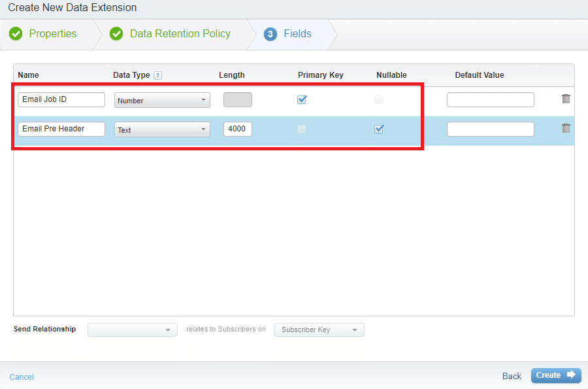Click the Send Relationship label
588x389 pixels.
[44, 329]
